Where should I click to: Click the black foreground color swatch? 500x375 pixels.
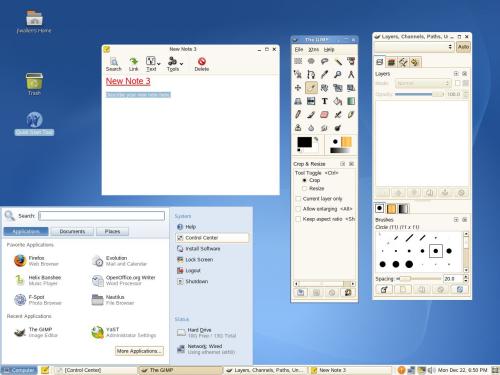(304, 142)
